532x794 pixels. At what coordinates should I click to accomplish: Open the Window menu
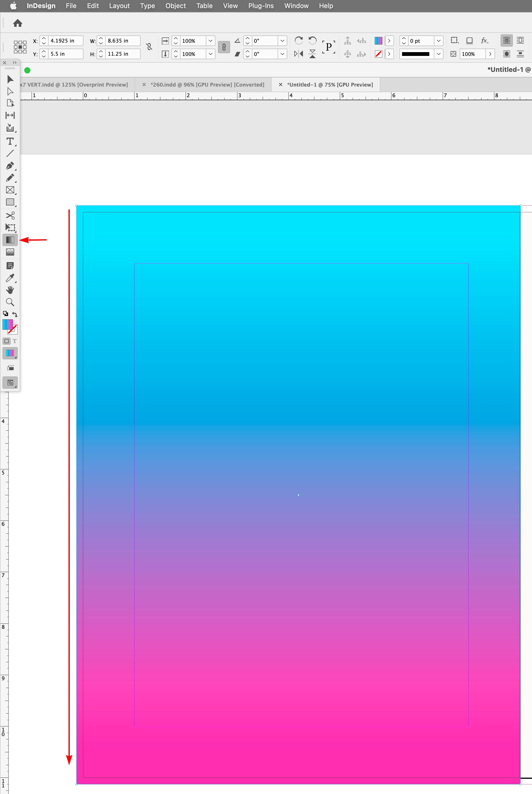coord(296,6)
